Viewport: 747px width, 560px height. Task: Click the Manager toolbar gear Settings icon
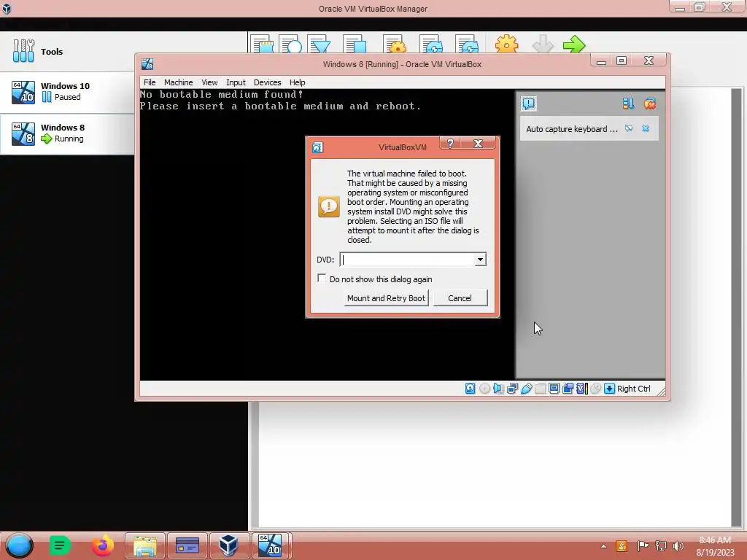[506, 44]
